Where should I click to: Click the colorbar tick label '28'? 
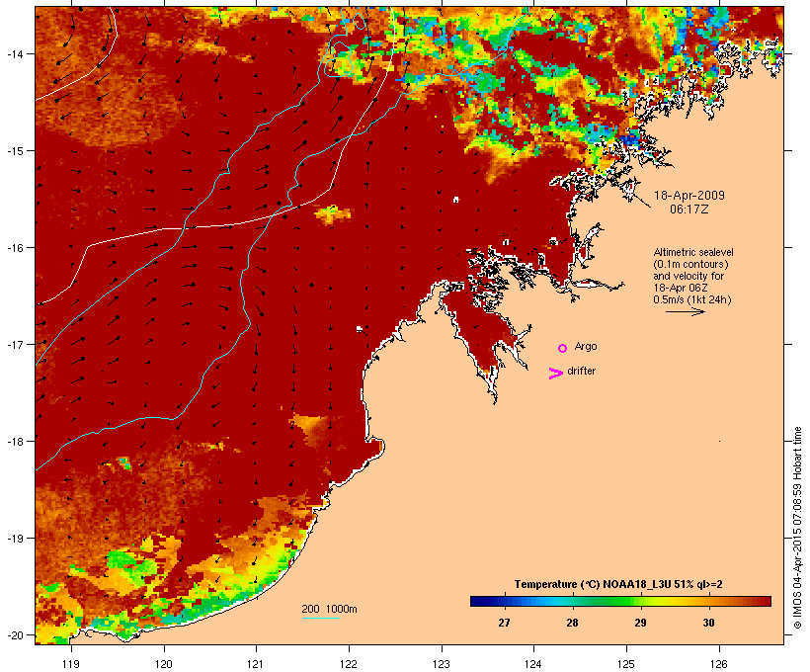point(572,623)
